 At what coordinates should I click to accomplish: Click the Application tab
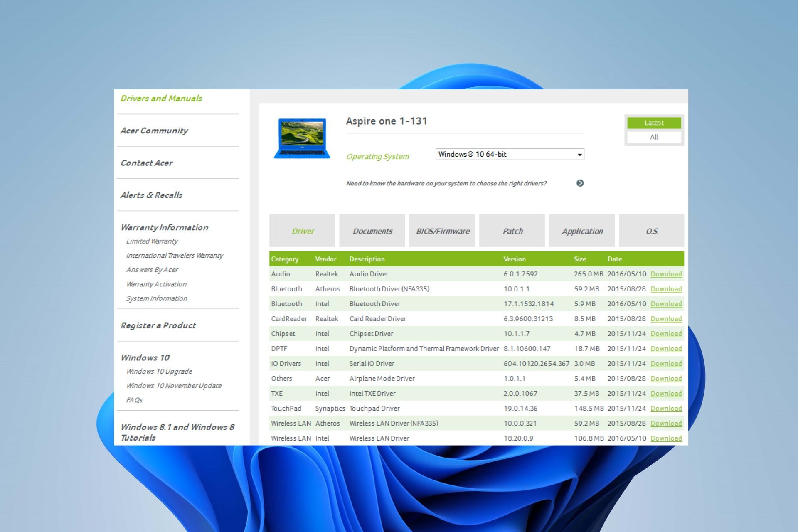coord(582,231)
